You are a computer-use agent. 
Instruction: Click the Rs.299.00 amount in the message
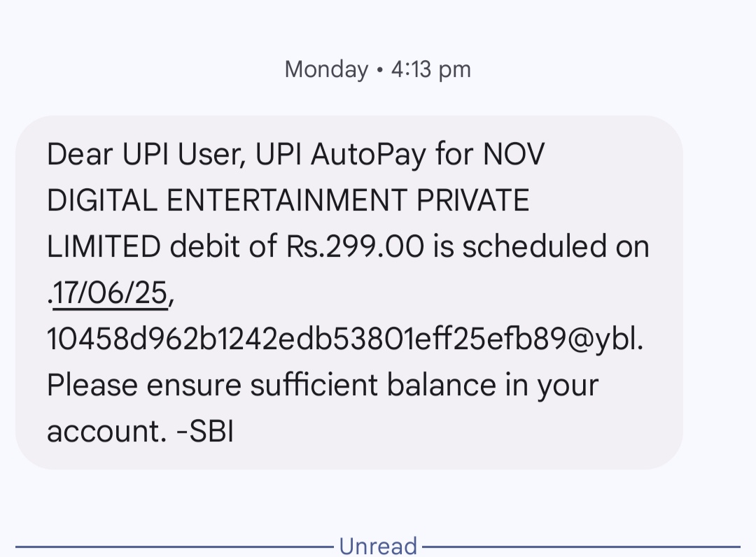355,248
